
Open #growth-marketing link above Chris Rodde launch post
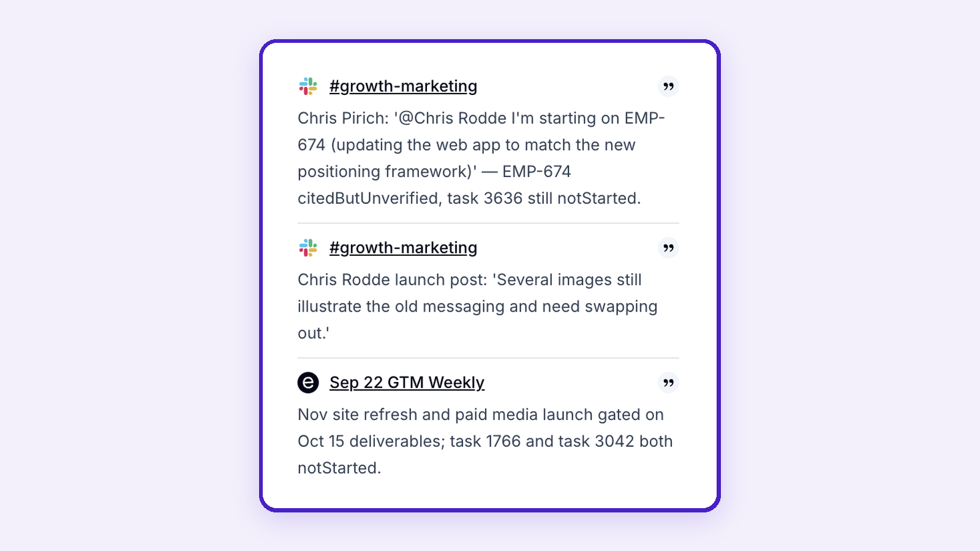click(403, 248)
